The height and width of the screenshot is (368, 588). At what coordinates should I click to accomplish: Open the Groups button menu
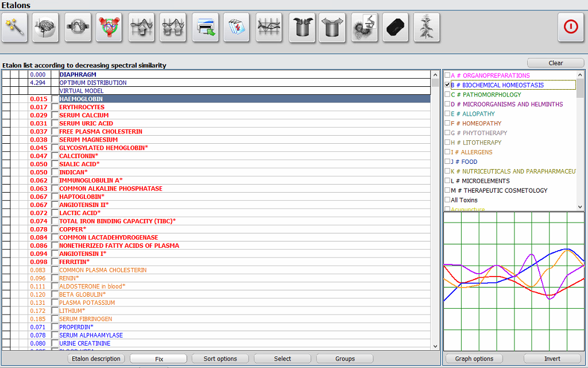[345, 359]
